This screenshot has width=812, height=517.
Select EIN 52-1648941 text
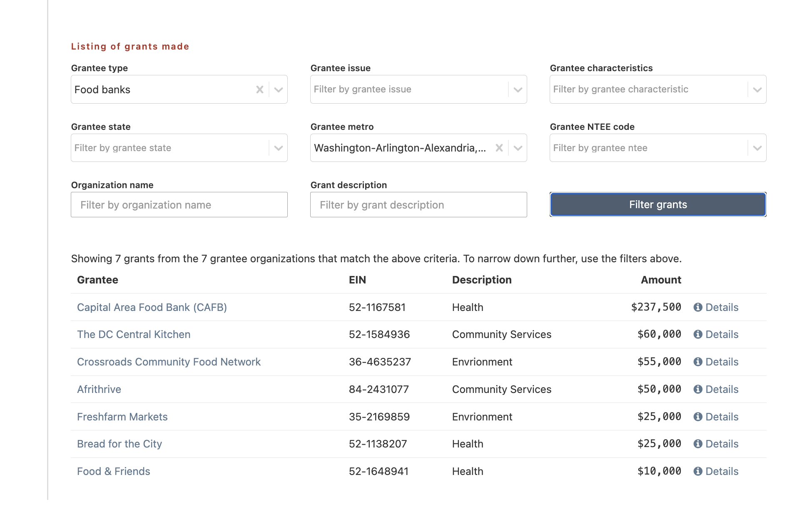click(x=379, y=471)
